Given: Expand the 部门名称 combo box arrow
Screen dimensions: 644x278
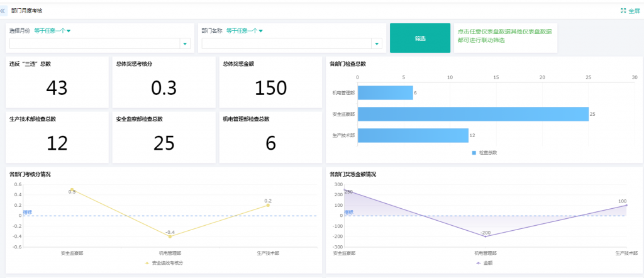Looking at the screenshot, I should click(x=377, y=43).
